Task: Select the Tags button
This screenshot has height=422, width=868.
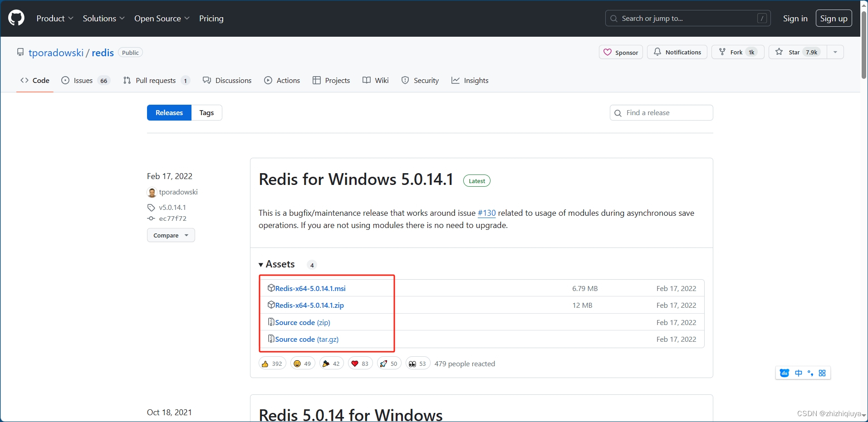Action: pyautogui.click(x=207, y=113)
